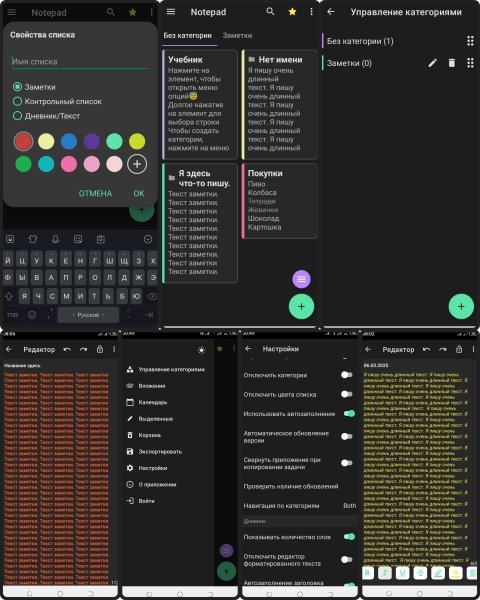The width and height of the screenshot is (480, 600).
Task: Tap drag handle of Без категории (1) row
Action: pyautogui.click(x=470, y=41)
